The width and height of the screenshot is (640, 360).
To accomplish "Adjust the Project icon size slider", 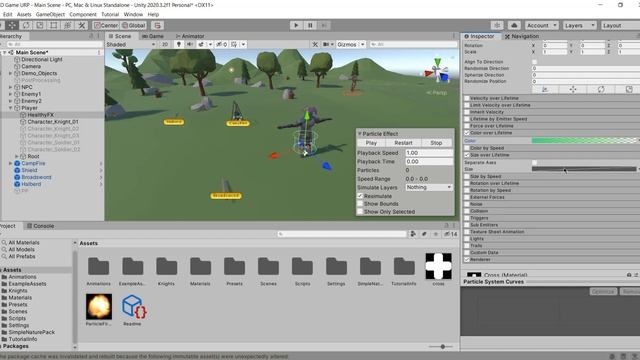I will pyautogui.click(x=442, y=347).
